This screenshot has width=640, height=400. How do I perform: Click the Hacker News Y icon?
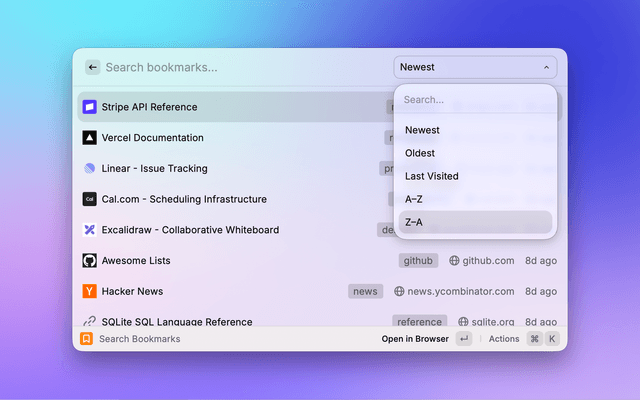click(89, 292)
